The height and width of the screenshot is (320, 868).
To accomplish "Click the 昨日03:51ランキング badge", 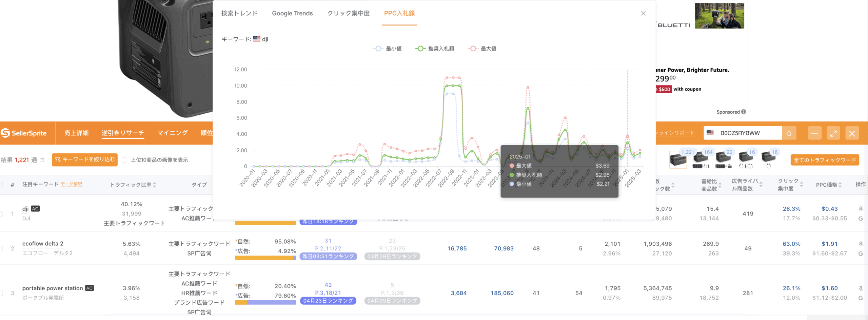I will tap(328, 256).
